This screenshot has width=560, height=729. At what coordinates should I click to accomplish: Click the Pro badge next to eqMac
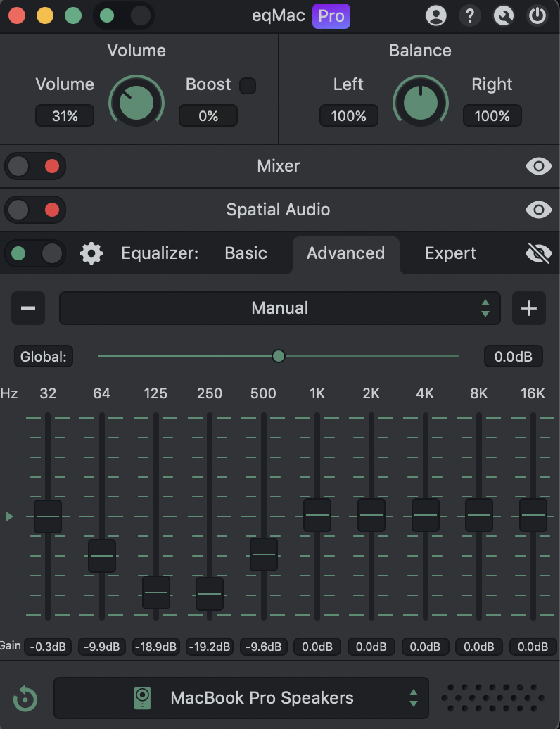tap(331, 16)
